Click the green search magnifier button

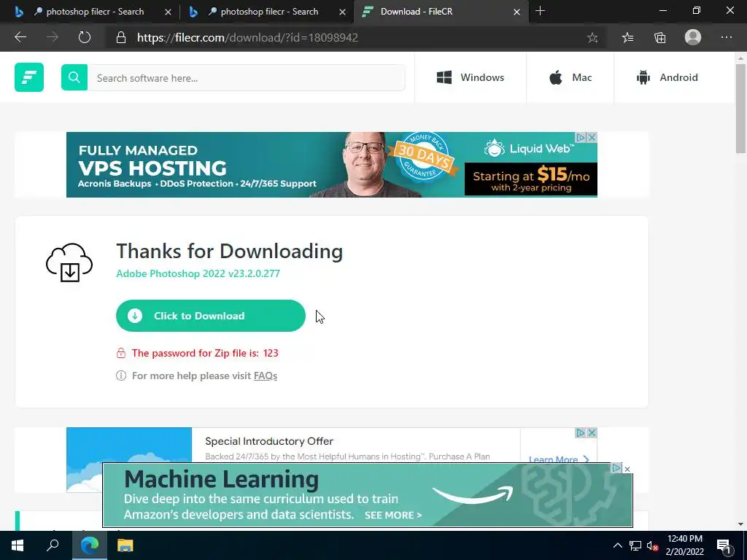coord(74,77)
